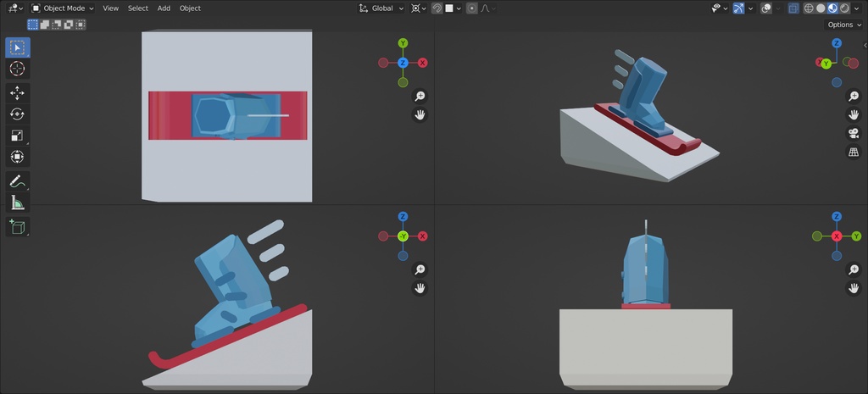The height and width of the screenshot is (394, 868).
Task: Click the blue Z axis in the front view gizmo
Action: click(403, 216)
